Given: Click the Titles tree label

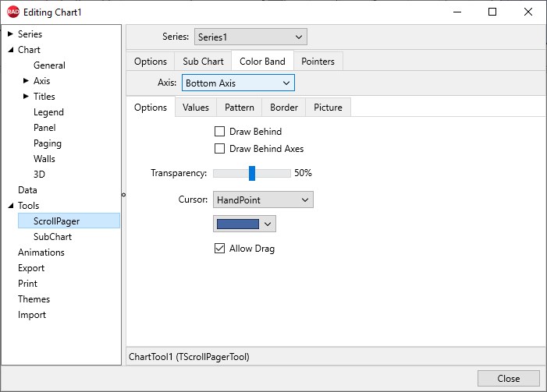Looking at the screenshot, I should pos(44,97).
